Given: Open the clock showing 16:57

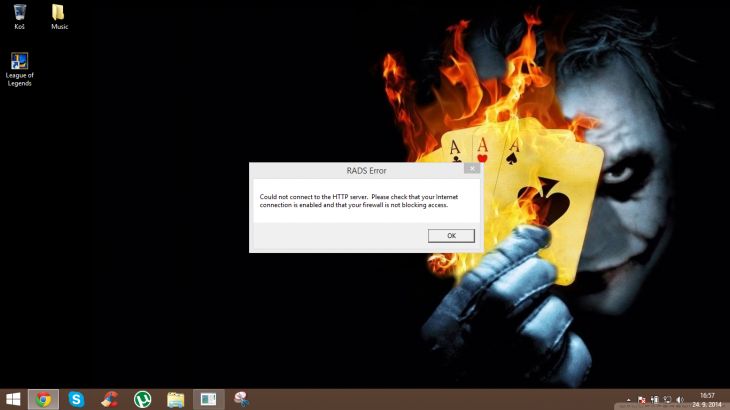Looking at the screenshot, I should [x=707, y=400].
